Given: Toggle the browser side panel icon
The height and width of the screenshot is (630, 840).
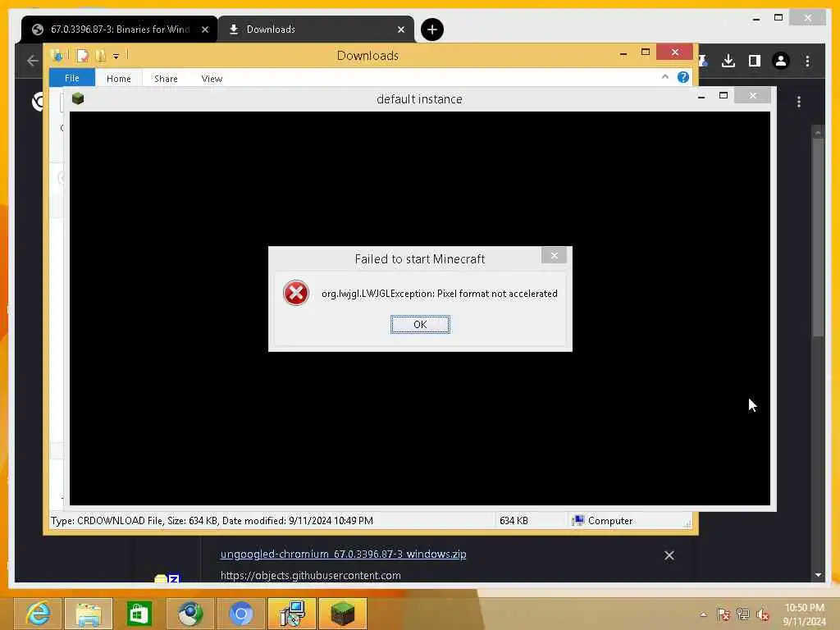Looking at the screenshot, I should pyautogui.click(x=755, y=61).
